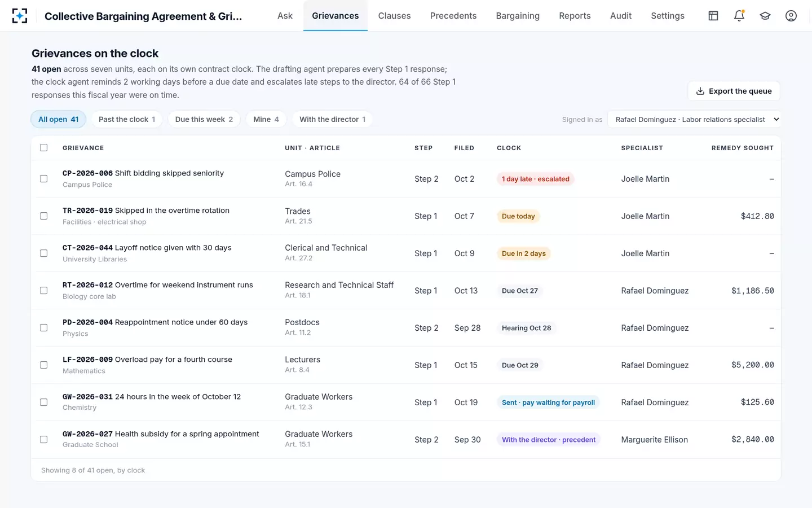Go to the Clauses tab
This screenshot has height=508, width=812.
(394, 16)
